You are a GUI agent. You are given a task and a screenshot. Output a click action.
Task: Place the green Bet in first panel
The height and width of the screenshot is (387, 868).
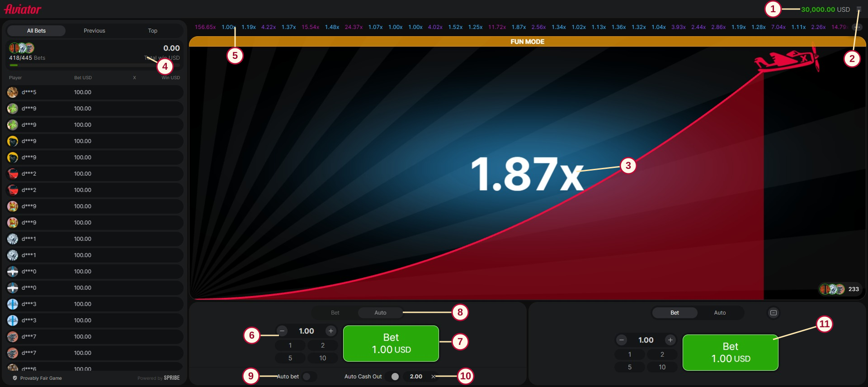click(391, 344)
